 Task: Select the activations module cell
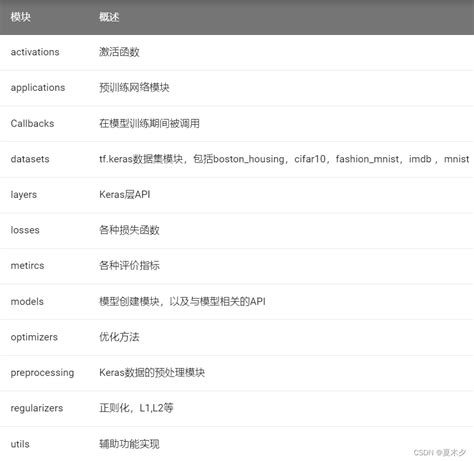click(35, 52)
